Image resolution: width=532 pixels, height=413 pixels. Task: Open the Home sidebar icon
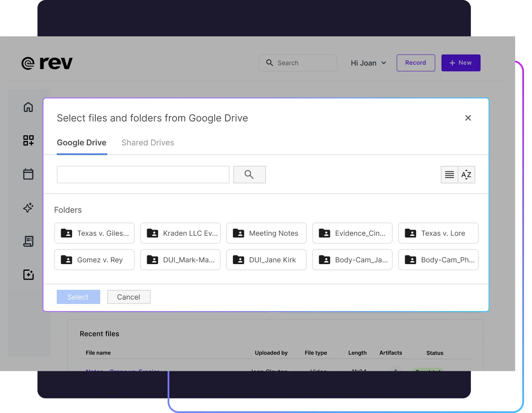[28, 107]
